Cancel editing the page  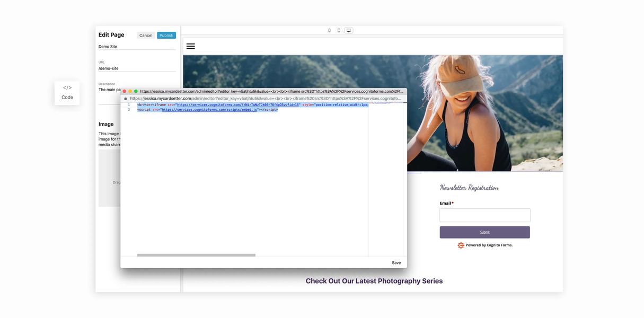tap(146, 36)
